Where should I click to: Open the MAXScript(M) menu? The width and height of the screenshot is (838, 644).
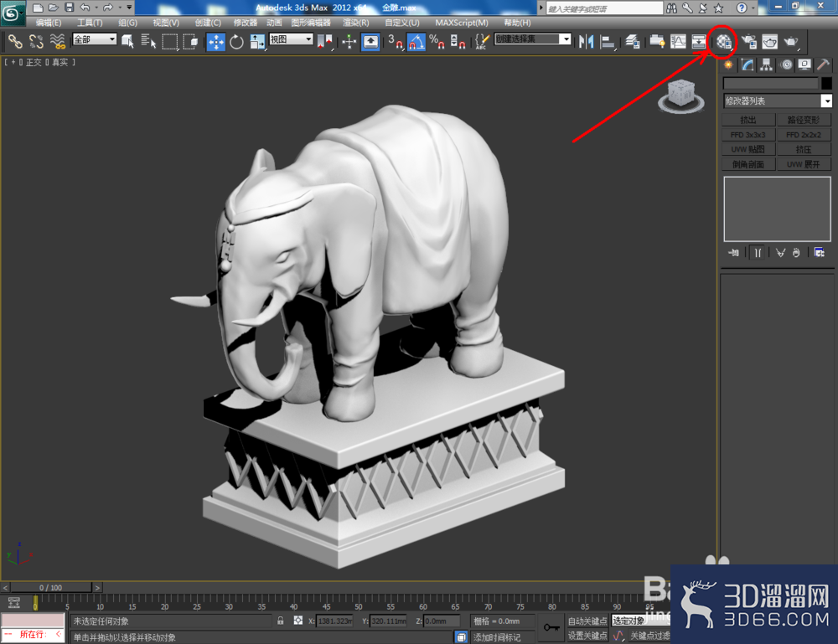click(461, 23)
